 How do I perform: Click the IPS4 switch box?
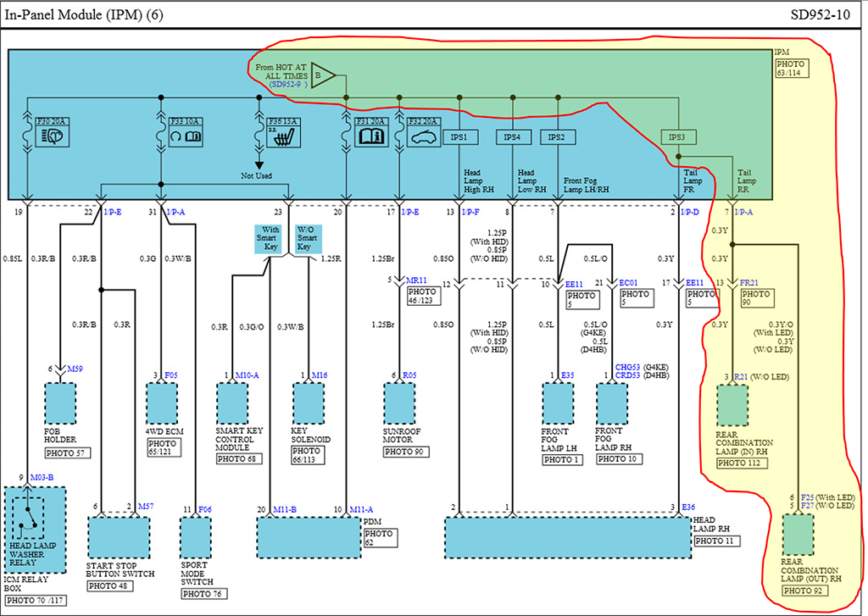[512, 136]
